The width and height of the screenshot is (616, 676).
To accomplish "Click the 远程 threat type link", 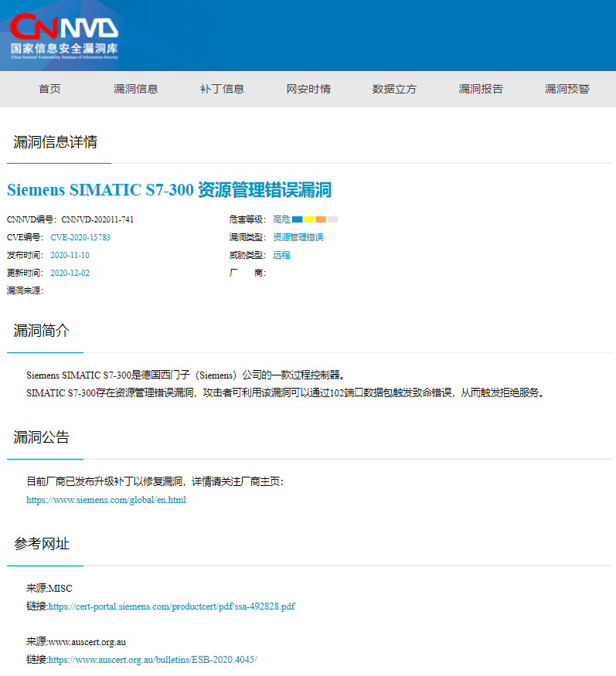I will (281, 255).
